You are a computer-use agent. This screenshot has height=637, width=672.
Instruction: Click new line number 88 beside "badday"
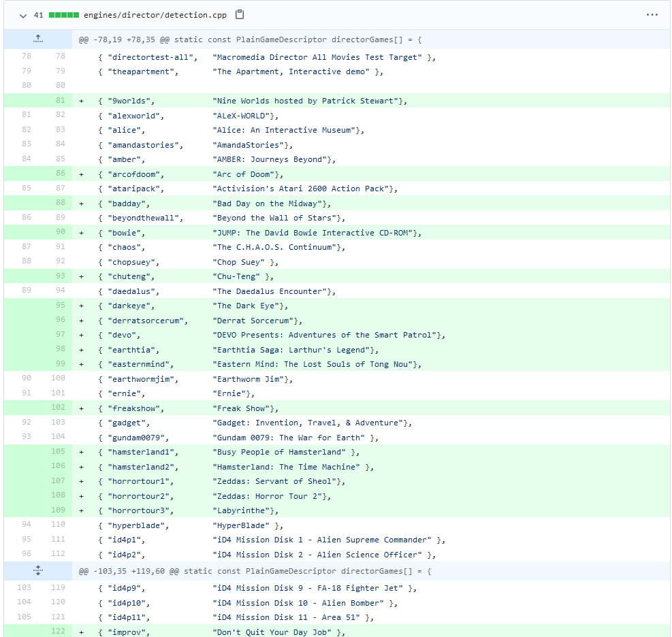pos(61,202)
